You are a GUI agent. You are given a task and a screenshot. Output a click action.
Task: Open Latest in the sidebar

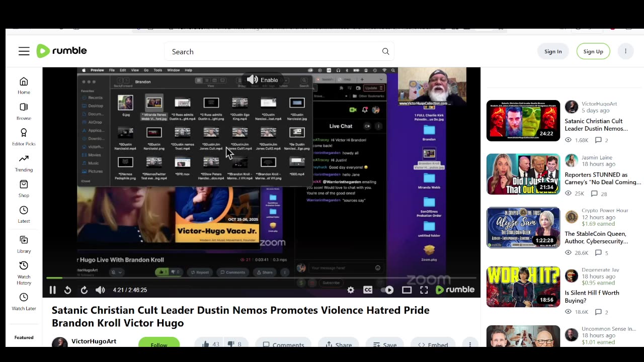(24, 214)
